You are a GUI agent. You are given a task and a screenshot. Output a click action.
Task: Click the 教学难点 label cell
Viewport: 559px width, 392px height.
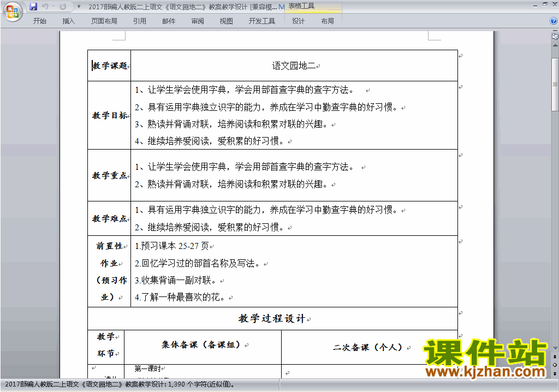tap(109, 218)
